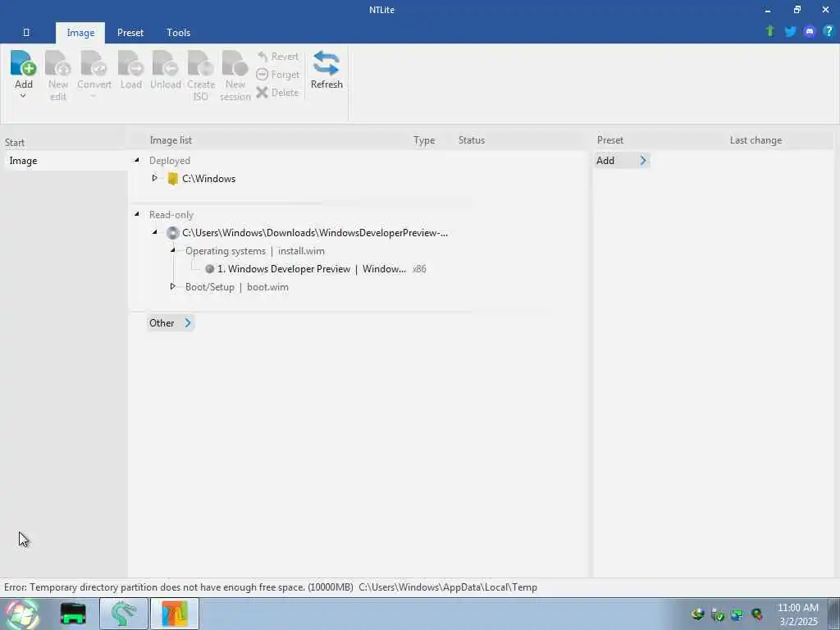This screenshot has height=630, width=840.
Task: Open the dropdown arrow under the Add button
Action: [23, 97]
